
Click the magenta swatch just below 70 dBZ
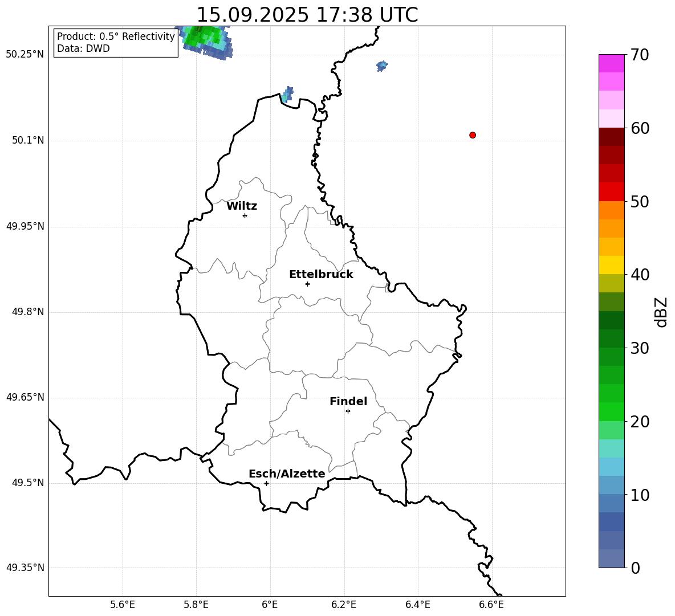click(611, 64)
